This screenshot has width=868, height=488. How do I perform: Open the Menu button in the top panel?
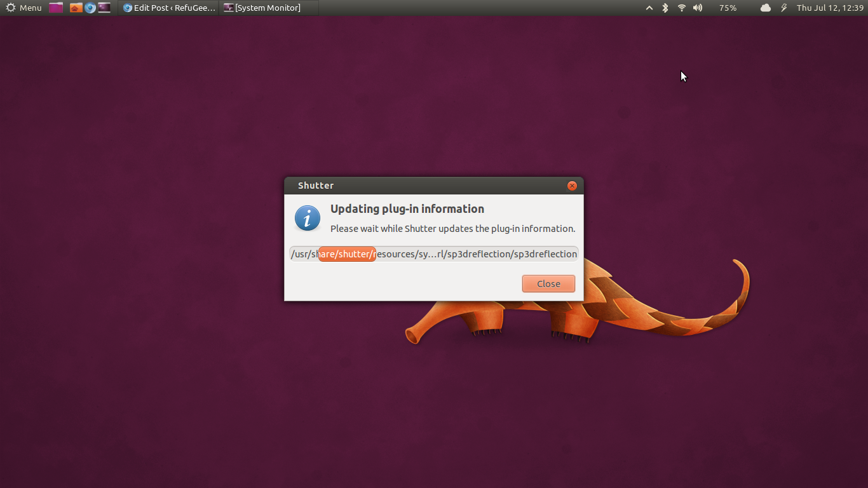click(x=24, y=8)
